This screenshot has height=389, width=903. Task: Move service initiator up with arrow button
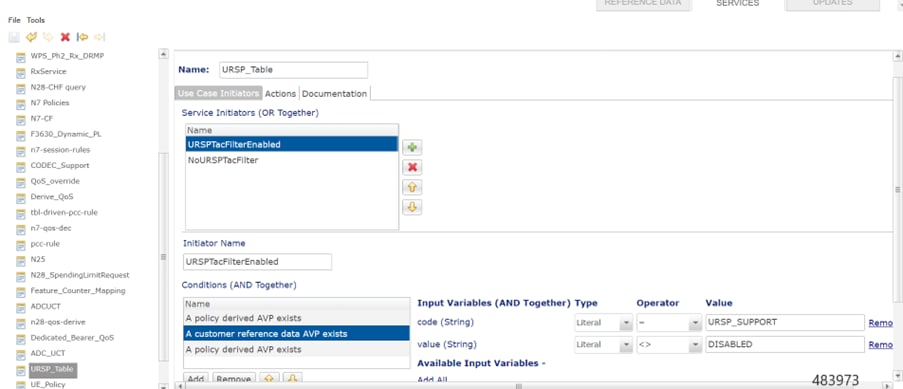click(x=412, y=187)
